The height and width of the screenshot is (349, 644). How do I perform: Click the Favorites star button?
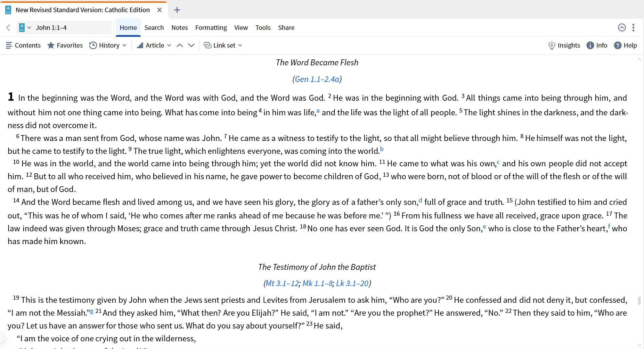[x=65, y=45]
